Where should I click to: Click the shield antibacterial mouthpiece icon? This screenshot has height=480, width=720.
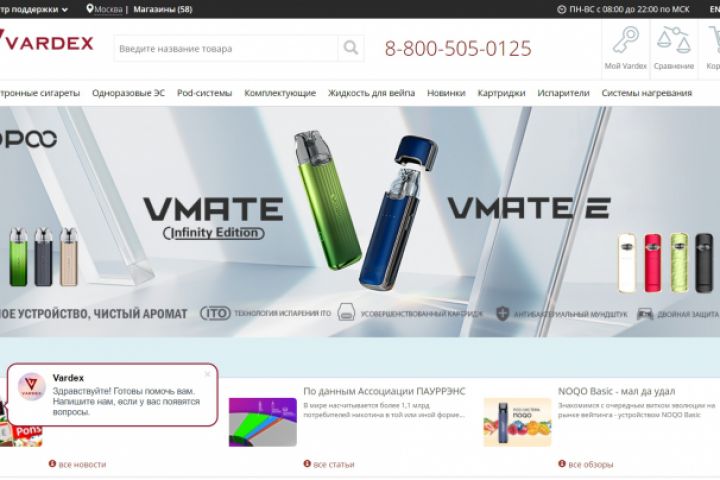click(x=503, y=314)
